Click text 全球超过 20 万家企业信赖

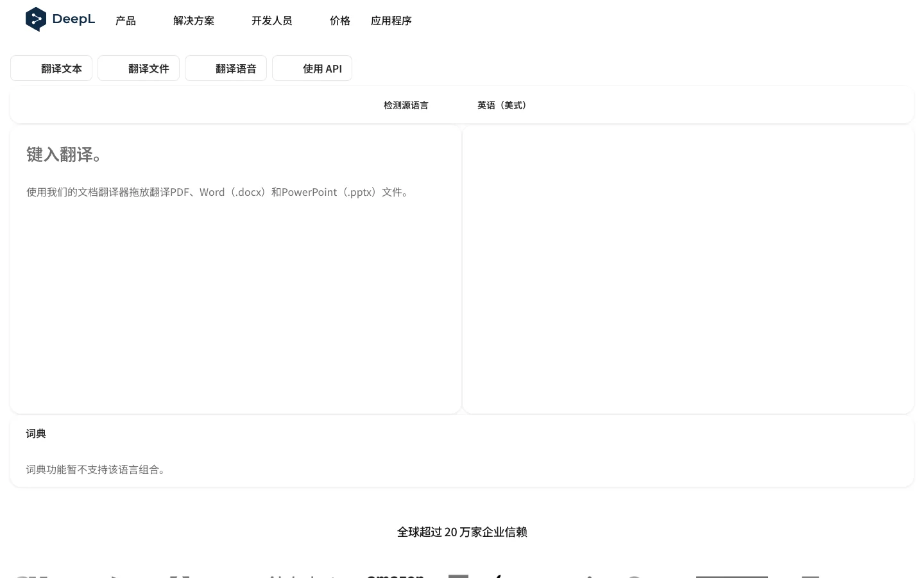pyautogui.click(x=462, y=532)
